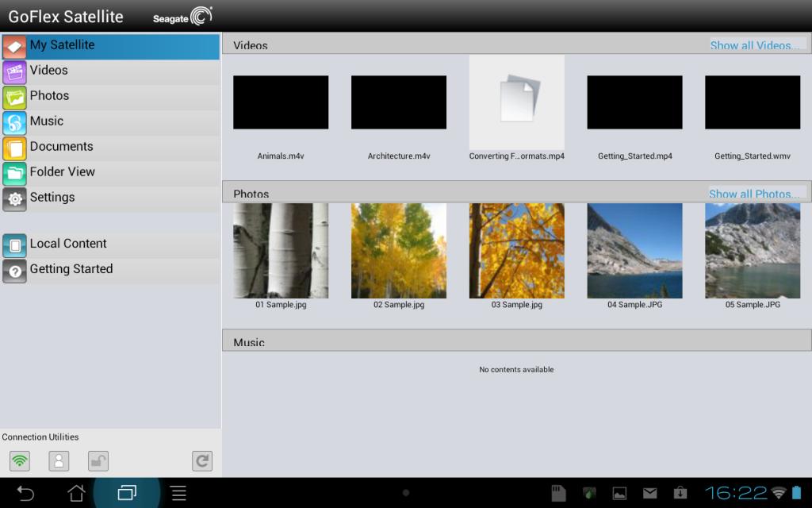Open the 03 Sample.jpg autumn leaves photo
Viewport: 812px width, 508px height.
(x=517, y=250)
